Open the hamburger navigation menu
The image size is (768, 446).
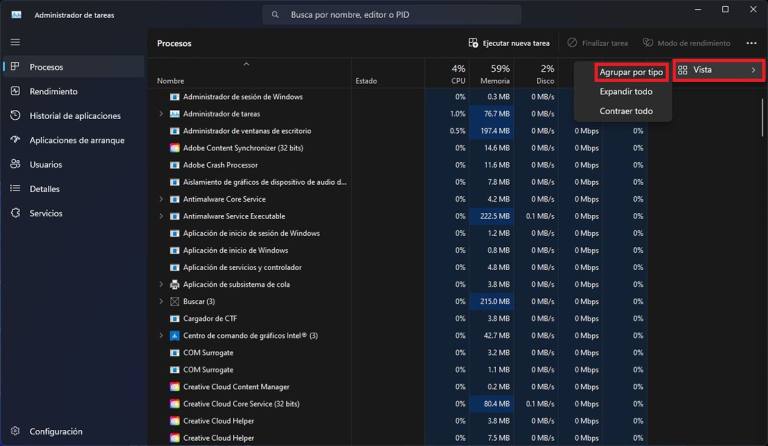coord(15,42)
